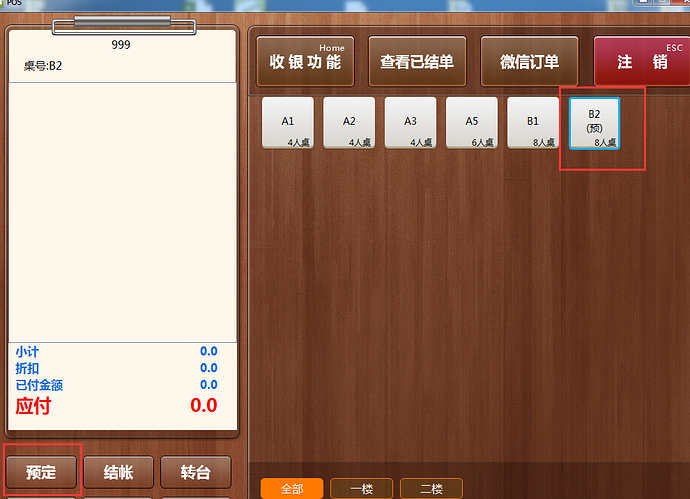Open the 微信订单 WeChat orders button

pyautogui.click(x=529, y=61)
